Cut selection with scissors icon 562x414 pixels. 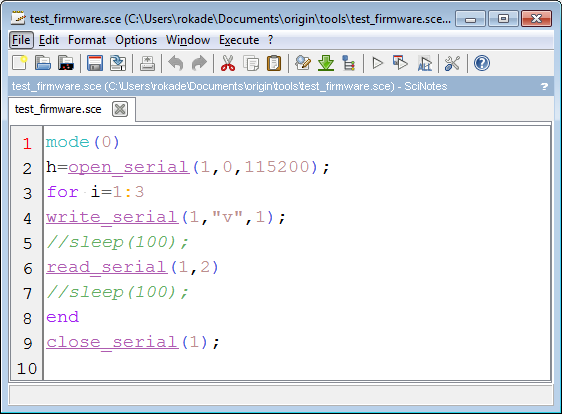(x=228, y=63)
